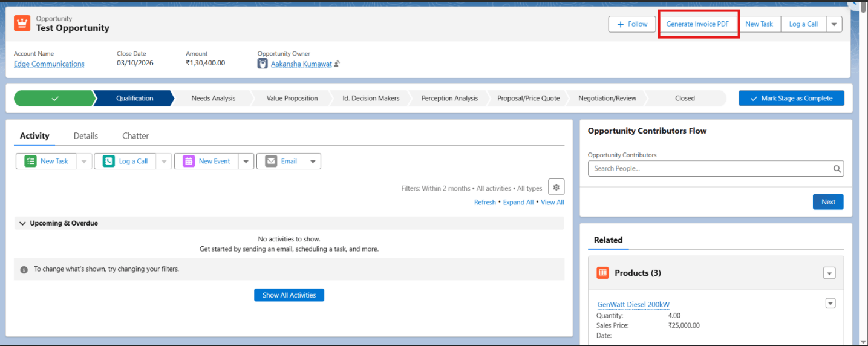Viewport: 868px width, 346px height.
Task: Click the Opportunity crown icon
Action: (x=22, y=24)
